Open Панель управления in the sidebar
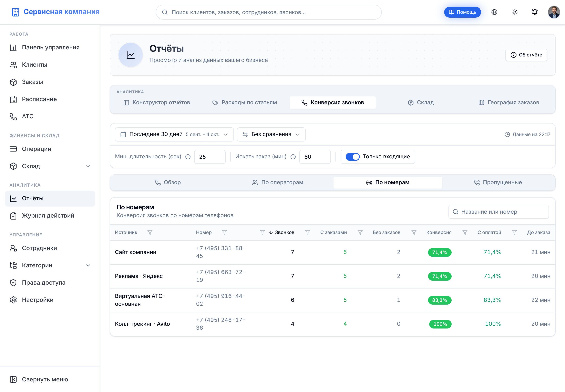Viewport: 565px width, 392px height. (50, 47)
